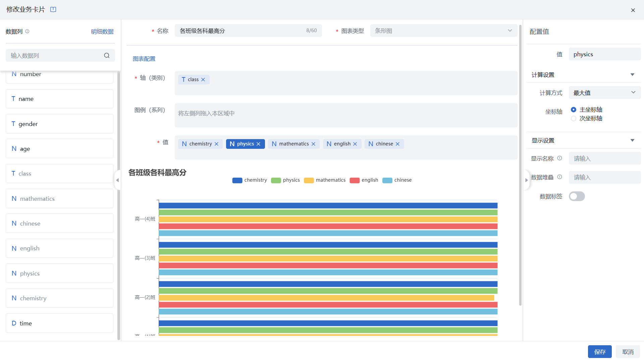Click the help book icon beside the title
Image resolution: width=644 pixels, height=362 pixels.
[53, 9]
